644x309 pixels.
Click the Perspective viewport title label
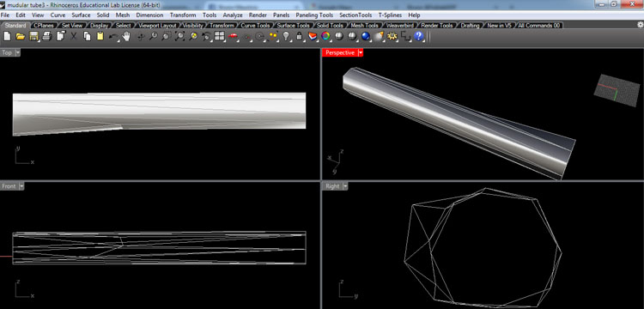click(340, 52)
